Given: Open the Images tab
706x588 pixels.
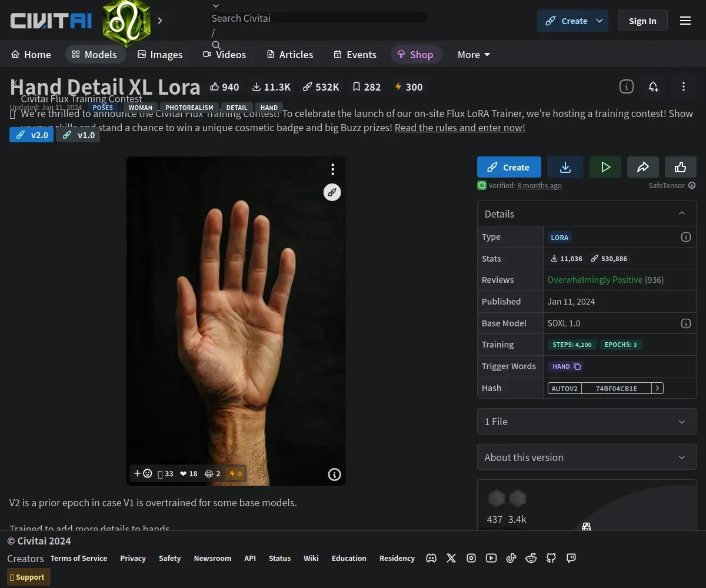Looking at the screenshot, I should (160, 55).
